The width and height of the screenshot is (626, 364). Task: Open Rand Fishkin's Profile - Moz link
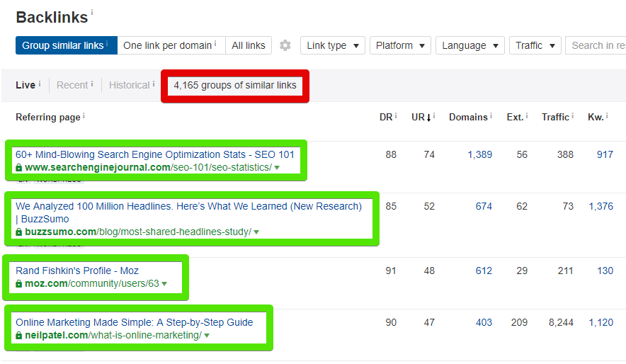click(x=77, y=271)
